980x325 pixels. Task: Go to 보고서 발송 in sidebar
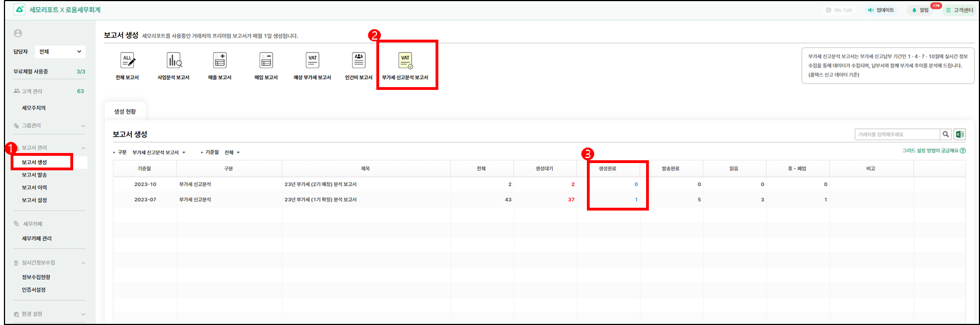coord(35,175)
